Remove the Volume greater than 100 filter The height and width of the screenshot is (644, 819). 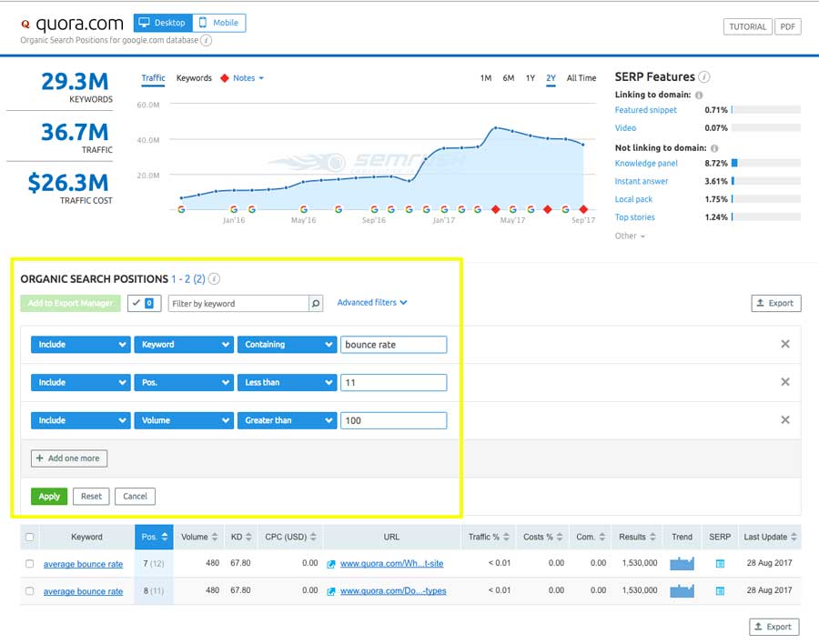point(784,420)
